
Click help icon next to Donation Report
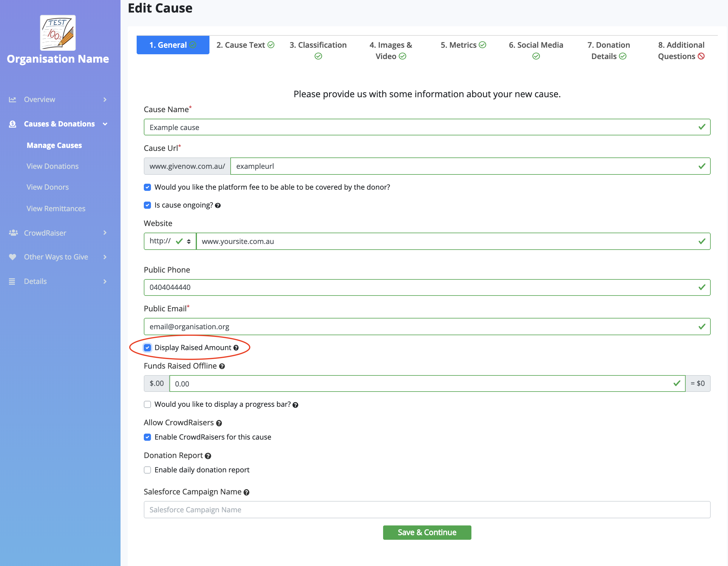(208, 456)
